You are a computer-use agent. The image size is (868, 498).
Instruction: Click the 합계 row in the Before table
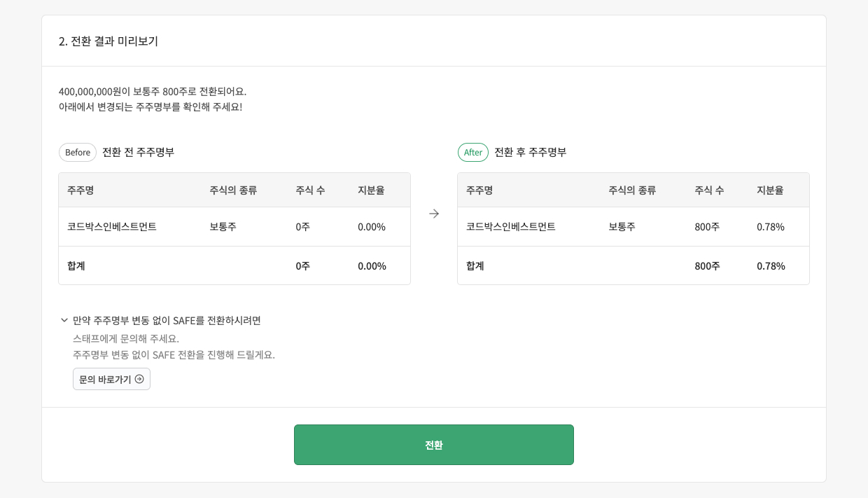(x=76, y=265)
